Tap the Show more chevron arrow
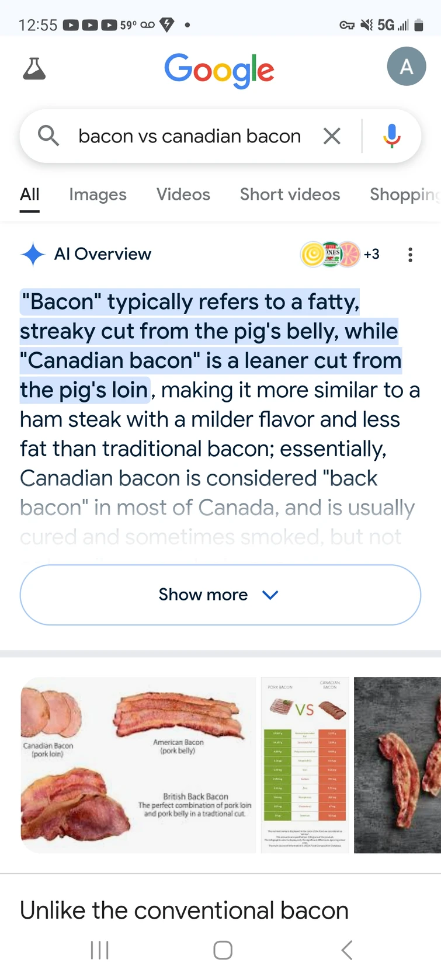The width and height of the screenshot is (441, 980). (270, 595)
